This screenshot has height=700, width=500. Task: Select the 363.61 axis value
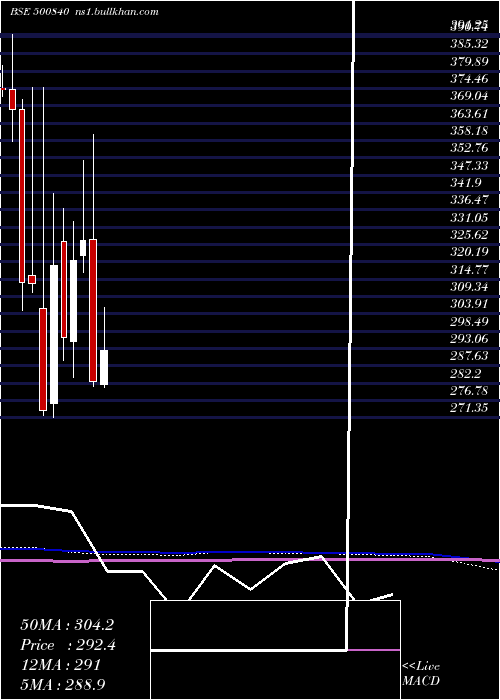click(x=469, y=113)
